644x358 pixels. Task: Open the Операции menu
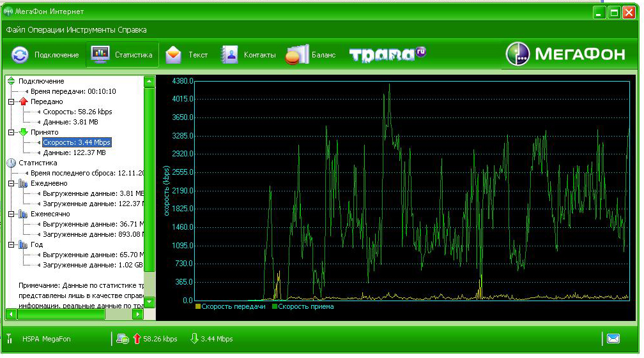coord(45,30)
